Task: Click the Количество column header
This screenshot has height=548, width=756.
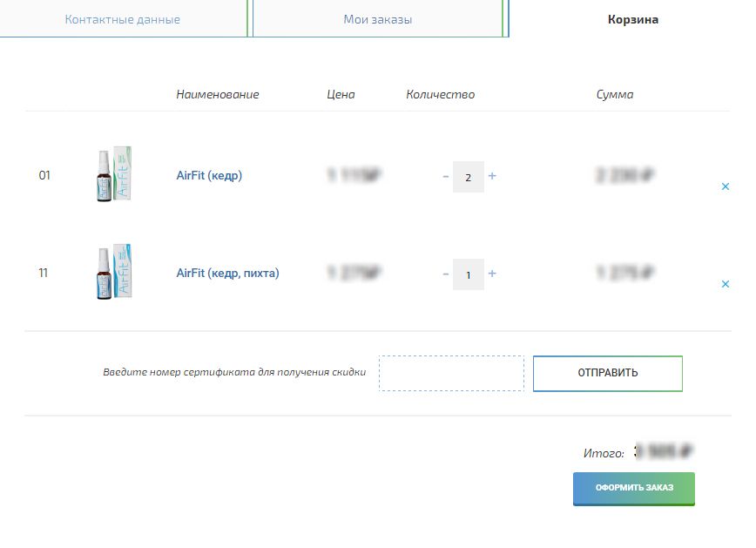Action: point(440,95)
